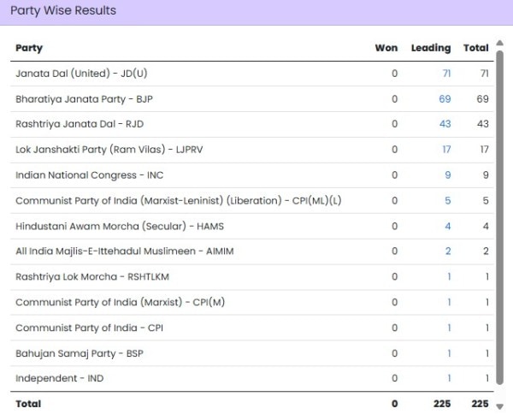Screen dimensions: 513x420
Task: Select All India Majlis-E-Ittehadul Muslimeen name
Action: pyautogui.click(x=124, y=251)
